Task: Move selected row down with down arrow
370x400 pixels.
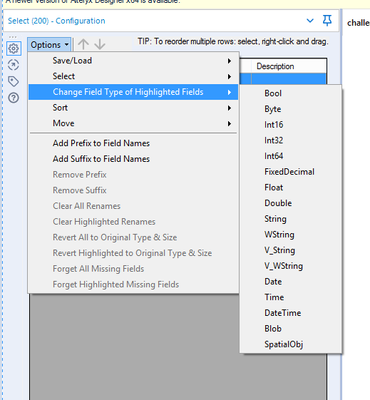Action: click(100, 44)
